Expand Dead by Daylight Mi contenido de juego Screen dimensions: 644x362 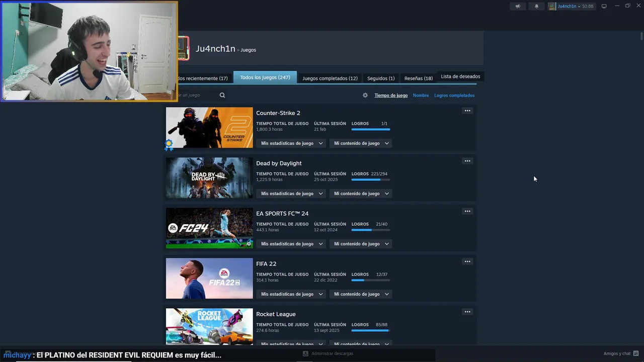point(361,194)
